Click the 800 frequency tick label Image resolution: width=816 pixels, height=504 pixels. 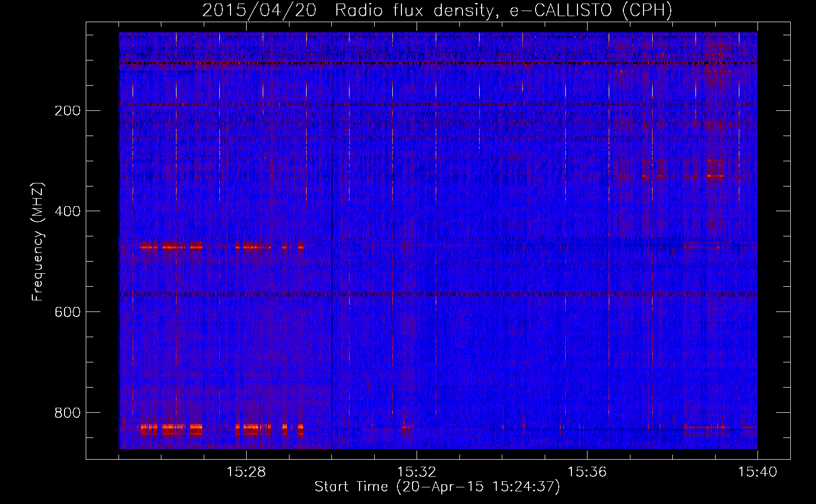tap(67, 413)
